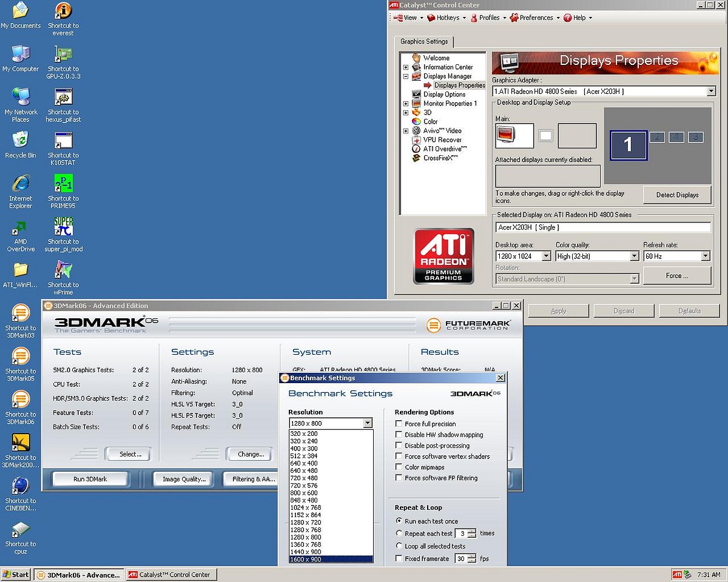728x582 pixels.
Task: Select the wPrime shortcut icon
Action: 63,278
